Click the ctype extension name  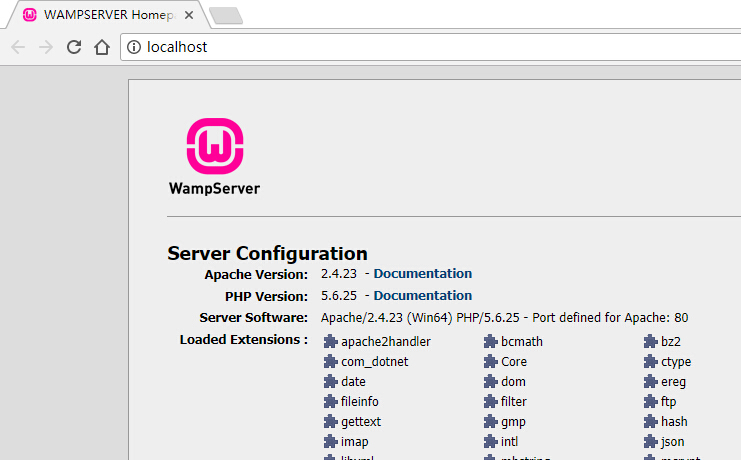point(676,363)
